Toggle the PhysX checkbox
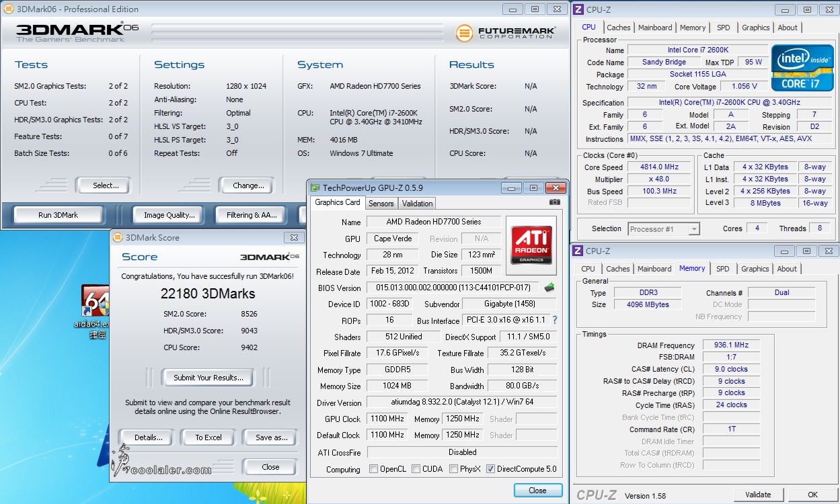The width and height of the screenshot is (840, 504). pos(454,469)
